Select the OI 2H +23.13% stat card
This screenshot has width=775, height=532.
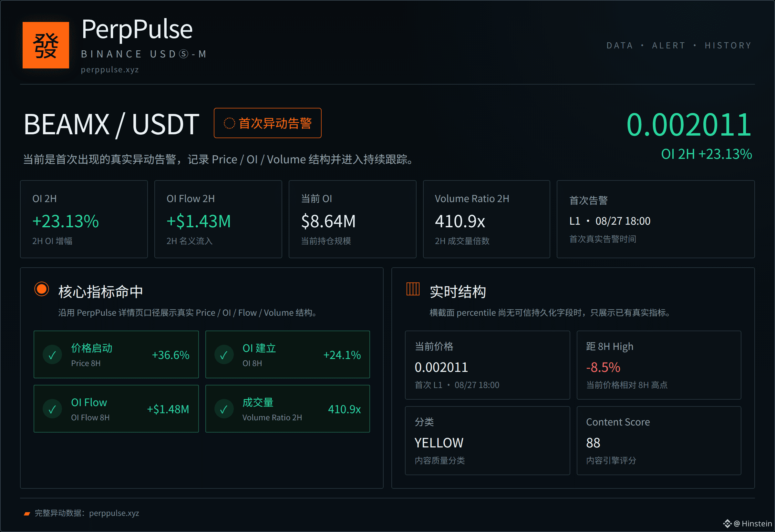(84, 219)
